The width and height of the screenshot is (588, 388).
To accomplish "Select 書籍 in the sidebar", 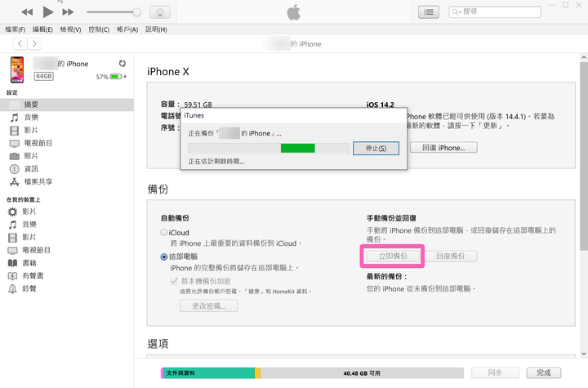I will pos(67,263).
